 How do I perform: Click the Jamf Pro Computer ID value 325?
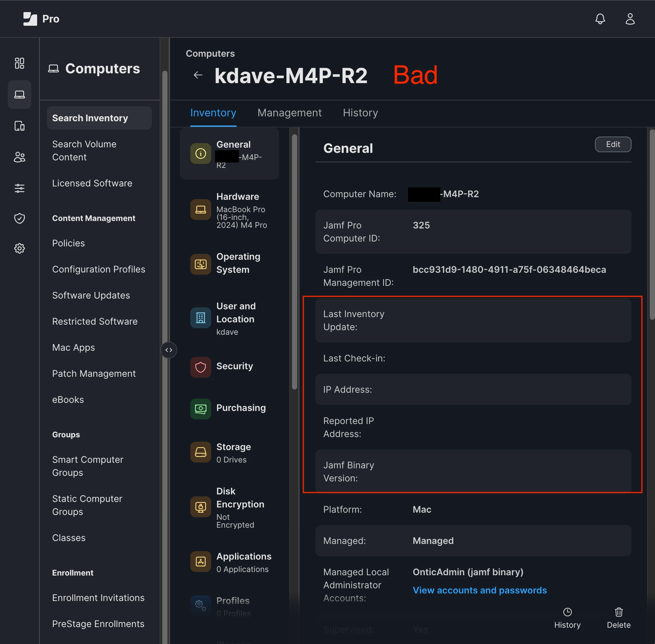click(x=421, y=225)
